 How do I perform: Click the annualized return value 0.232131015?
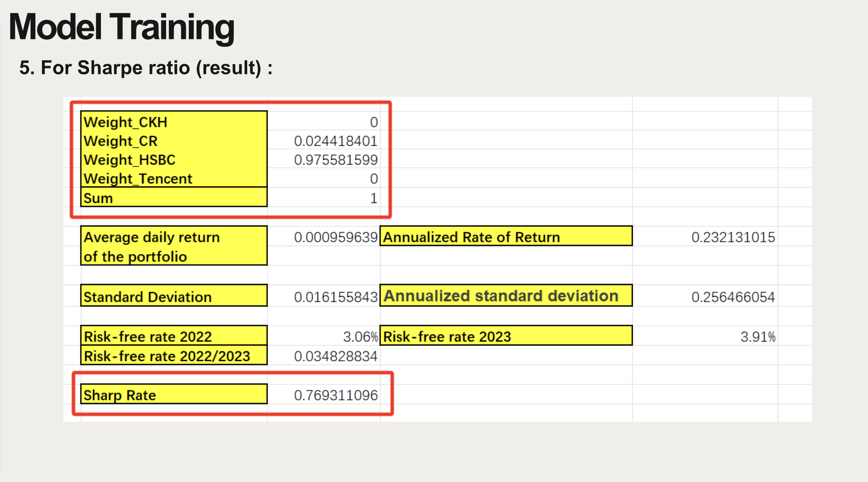pos(733,237)
